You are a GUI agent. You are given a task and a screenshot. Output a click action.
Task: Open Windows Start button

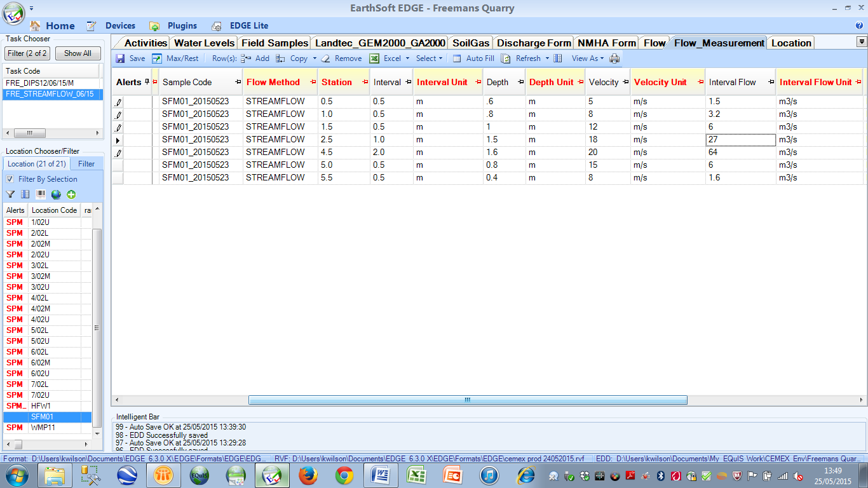(16, 475)
